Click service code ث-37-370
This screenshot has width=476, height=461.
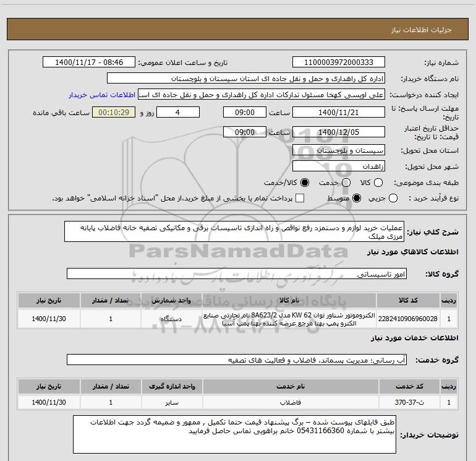pyautogui.click(x=409, y=402)
